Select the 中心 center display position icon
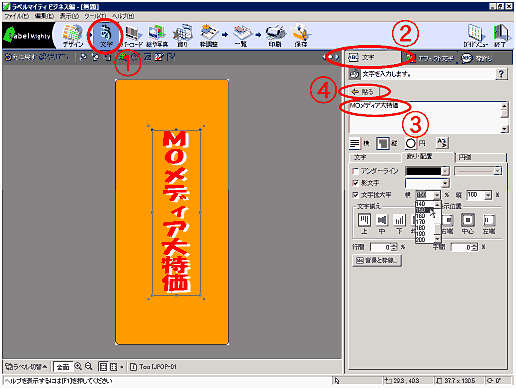The height and width of the screenshot is (388, 516). 468,220
